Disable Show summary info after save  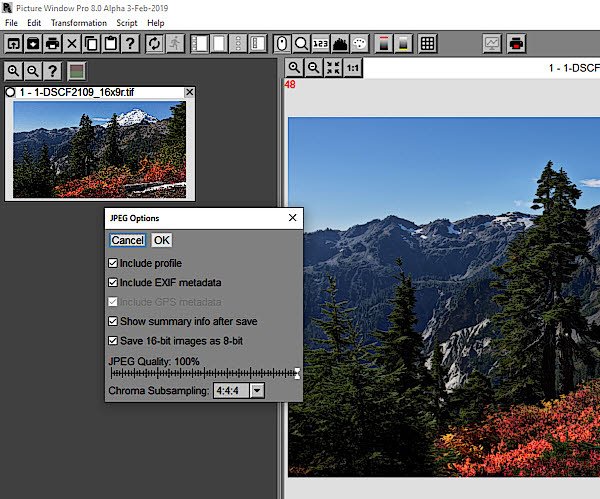click(113, 321)
